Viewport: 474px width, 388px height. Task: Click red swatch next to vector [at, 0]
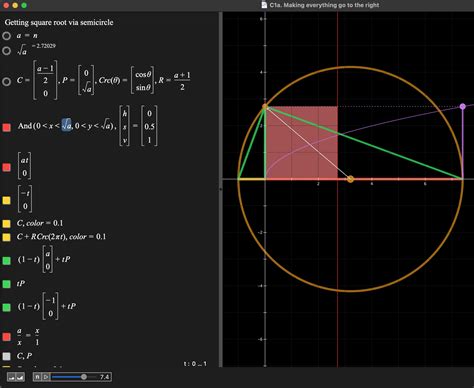click(7, 167)
